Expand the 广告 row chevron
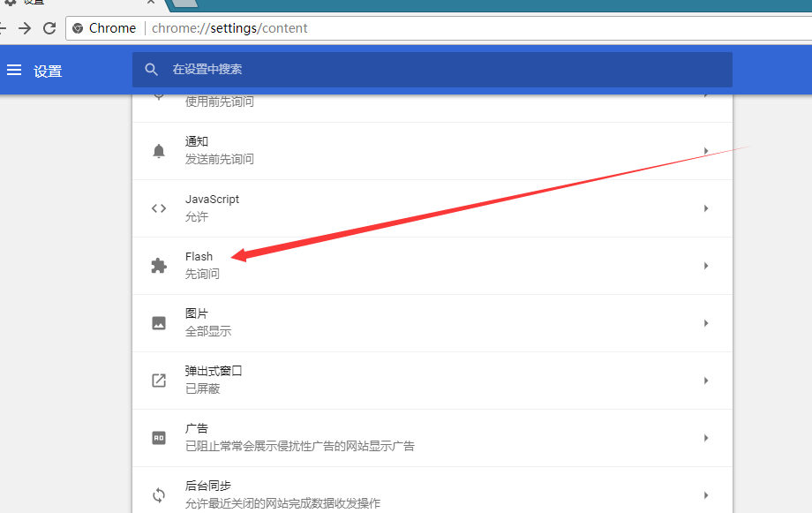This screenshot has width=812, height=513. [706, 438]
